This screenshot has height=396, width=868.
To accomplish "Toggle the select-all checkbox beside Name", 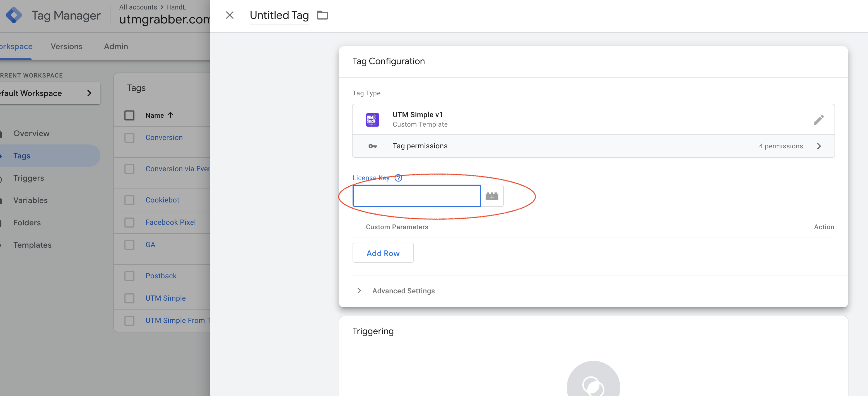I will [129, 115].
